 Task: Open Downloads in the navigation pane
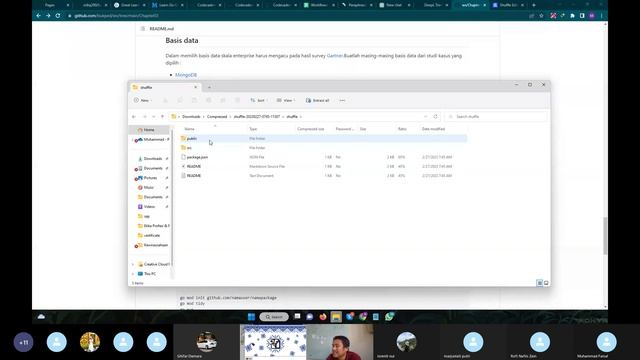pyautogui.click(x=152, y=159)
